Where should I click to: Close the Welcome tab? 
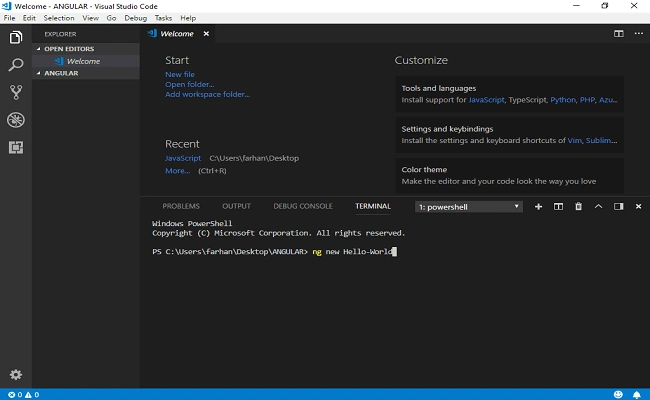(x=206, y=34)
